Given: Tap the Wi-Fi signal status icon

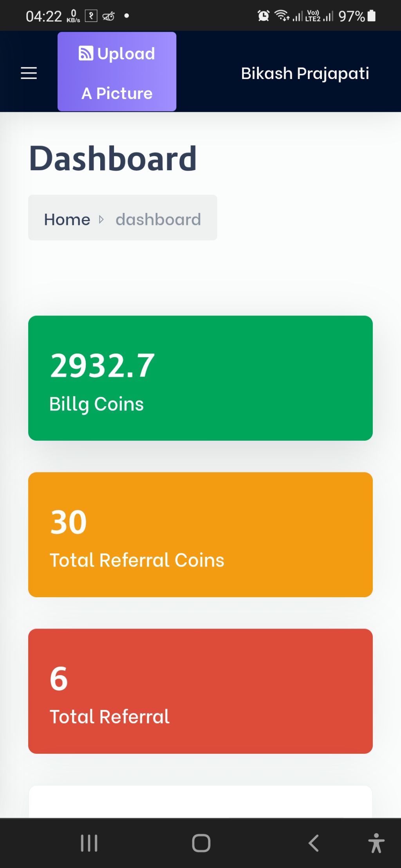Looking at the screenshot, I should [282, 16].
